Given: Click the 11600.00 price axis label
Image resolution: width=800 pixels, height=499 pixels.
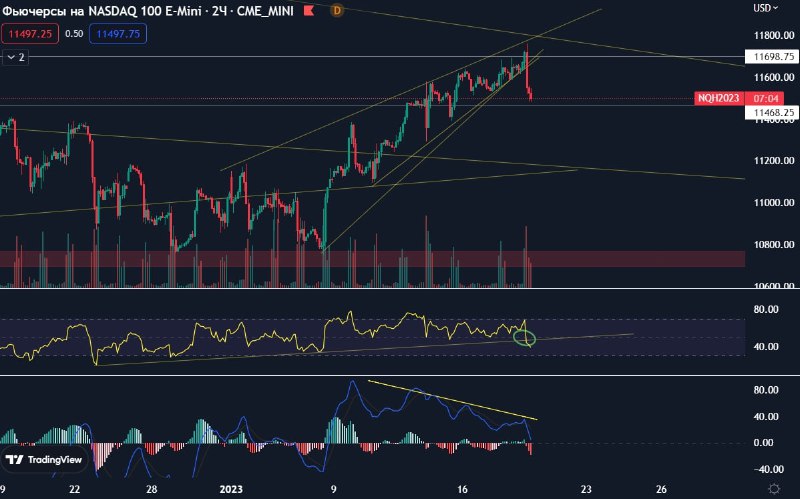Looking at the screenshot, I should tap(774, 77).
